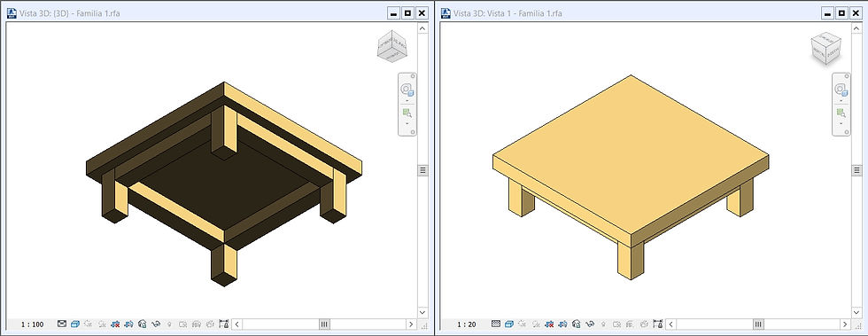Open Temporary Hide/Isolate glasses icon, left view
This screenshot has width=868, height=336.
(x=156, y=324)
